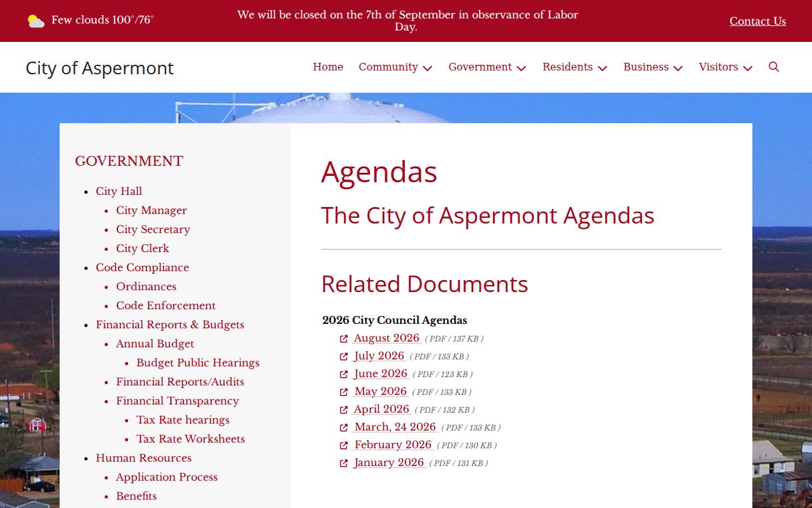Click external-link icon beside July 2026

[344, 357]
